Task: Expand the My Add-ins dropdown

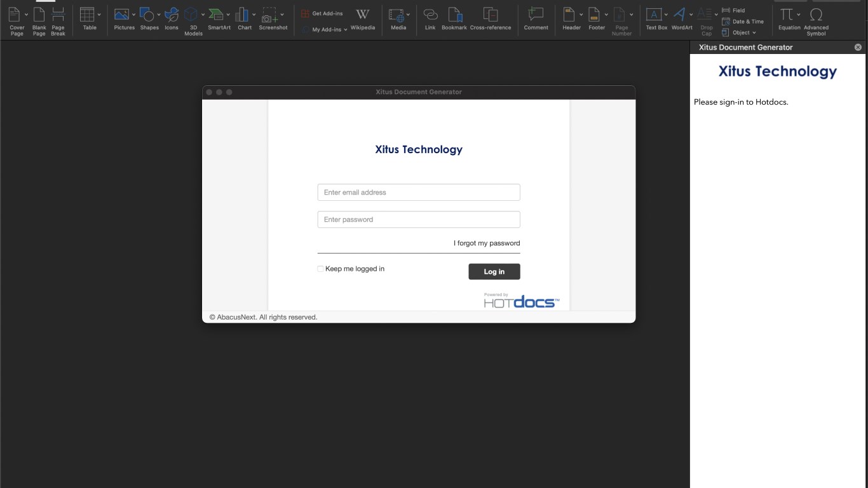Action: point(345,30)
